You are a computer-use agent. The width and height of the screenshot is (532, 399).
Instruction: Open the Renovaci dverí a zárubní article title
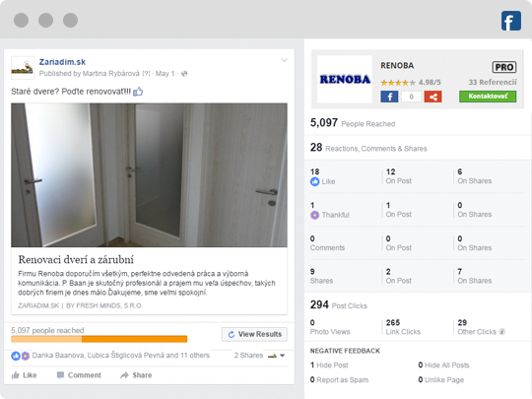(x=76, y=259)
